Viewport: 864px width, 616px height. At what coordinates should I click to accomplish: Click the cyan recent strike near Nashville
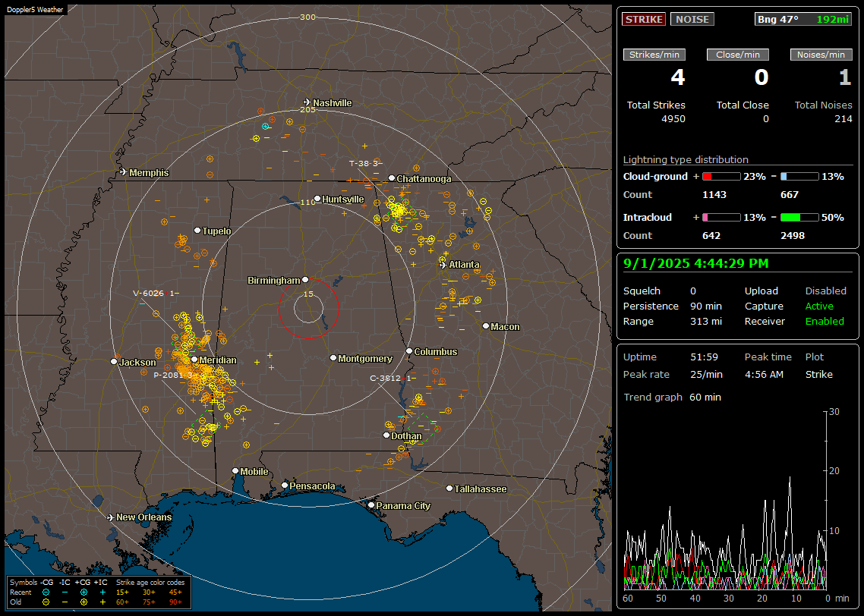[x=266, y=127]
